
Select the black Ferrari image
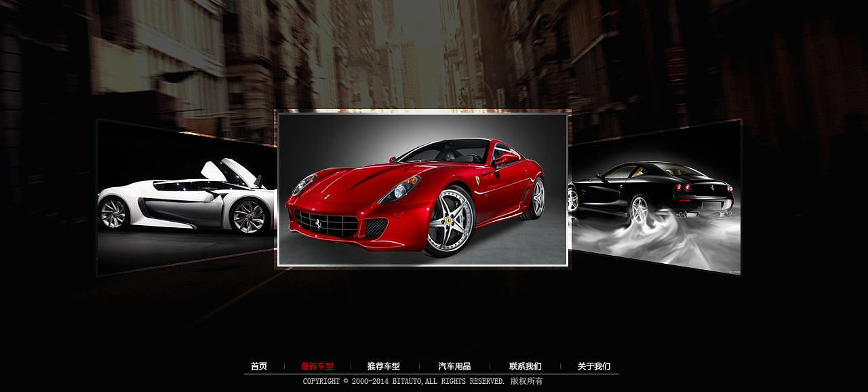tap(654, 197)
